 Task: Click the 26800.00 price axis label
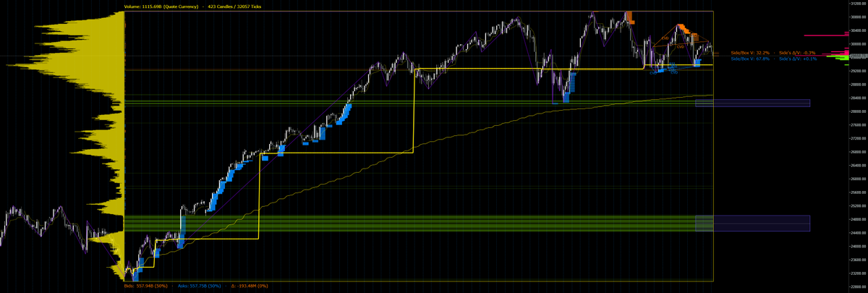click(859, 152)
